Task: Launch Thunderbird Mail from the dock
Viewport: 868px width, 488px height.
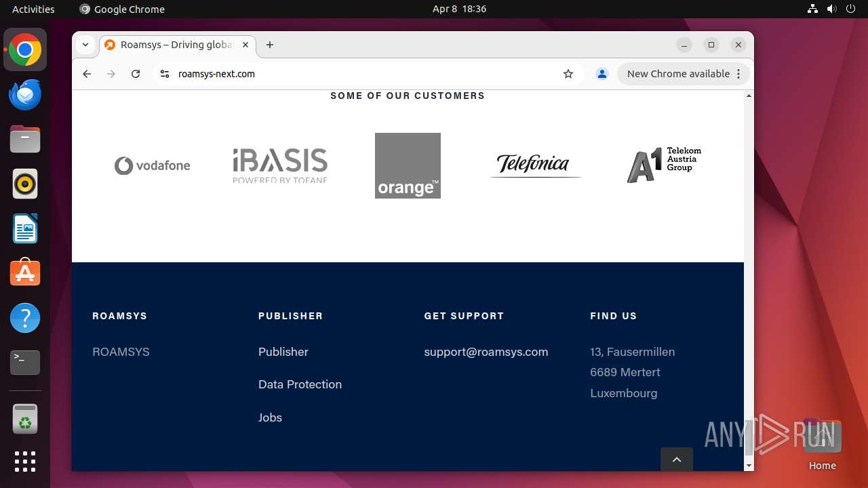Action: [x=25, y=95]
